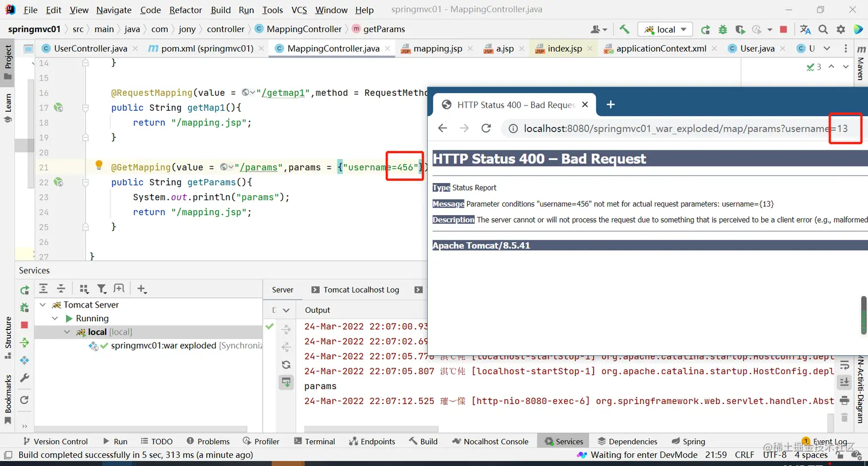Open the tool windows quick-access icon in the status bar
The width and height of the screenshot is (868, 466).
[x=9, y=455]
